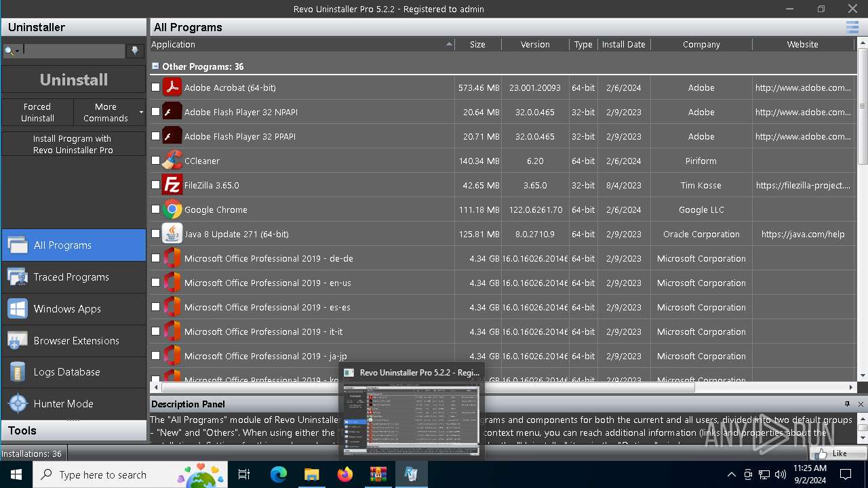This screenshot has height=488, width=868.
Task: Switch to Browser Extensions module
Action: coord(73,340)
